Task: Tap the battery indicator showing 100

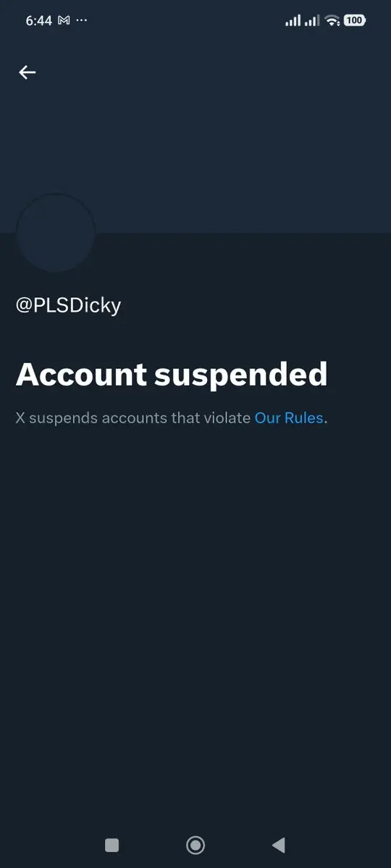Action: pyautogui.click(x=354, y=21)
